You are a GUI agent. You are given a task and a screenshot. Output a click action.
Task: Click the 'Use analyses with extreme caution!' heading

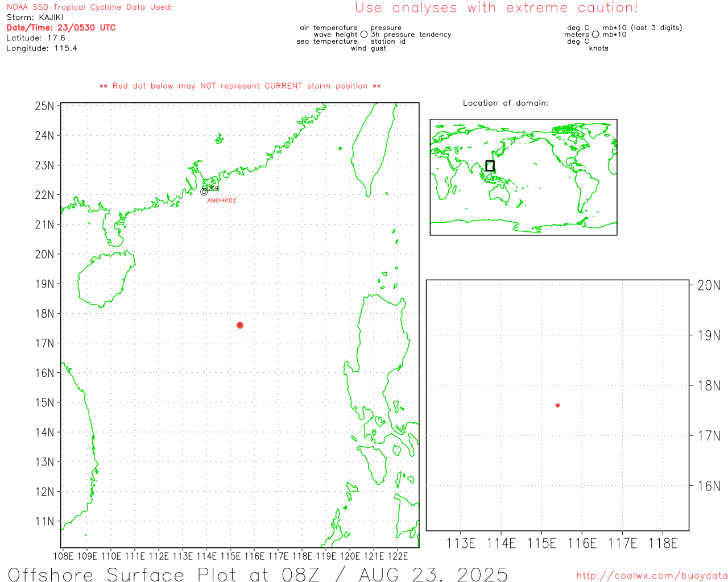(497, 7)
